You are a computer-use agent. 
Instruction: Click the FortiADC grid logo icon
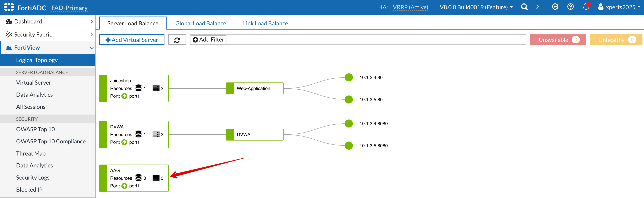tap(9, 7)
